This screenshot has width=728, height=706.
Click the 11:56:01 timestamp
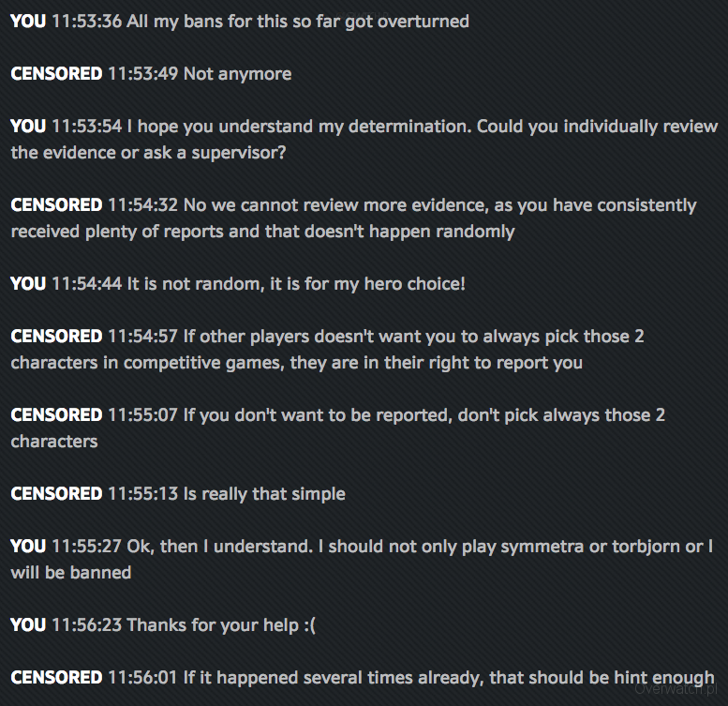pos(142,677)
